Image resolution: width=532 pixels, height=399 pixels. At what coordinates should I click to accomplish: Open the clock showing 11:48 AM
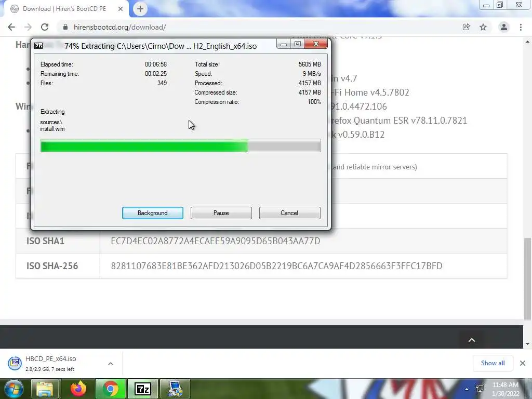(506, 389)
